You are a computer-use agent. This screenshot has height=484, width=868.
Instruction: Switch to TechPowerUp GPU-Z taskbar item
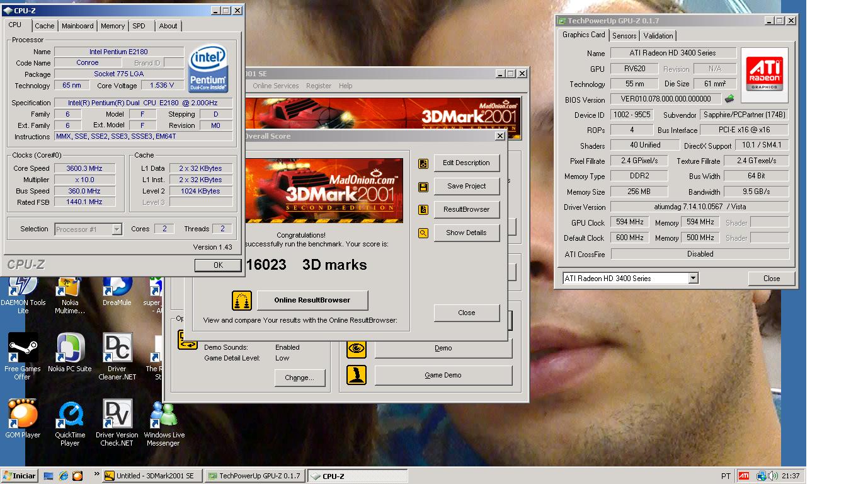255,476
